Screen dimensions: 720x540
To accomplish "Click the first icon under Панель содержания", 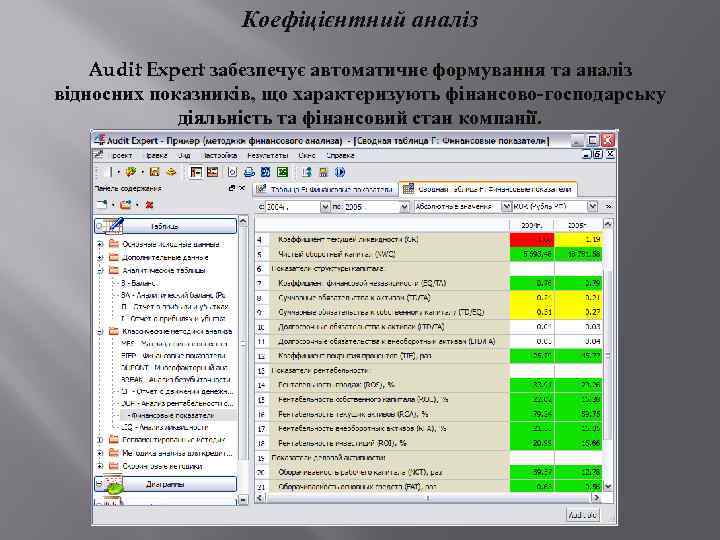I will [x=102, y=204].
